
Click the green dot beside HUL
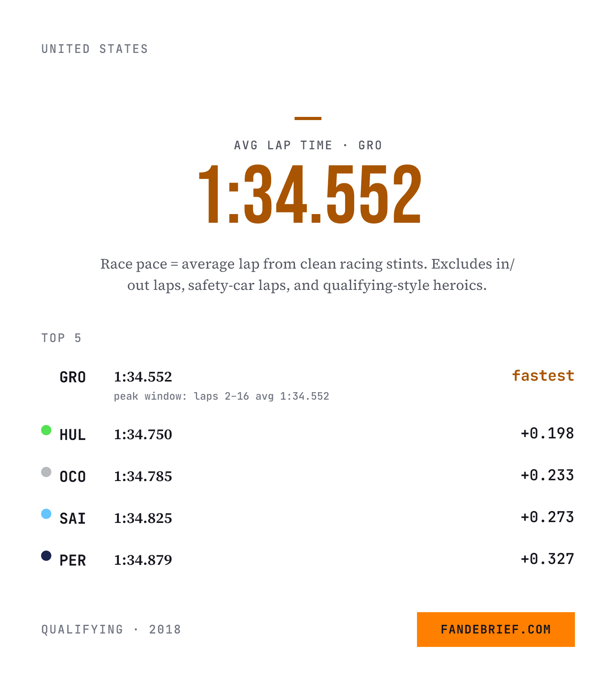click(x=46, y=430)
